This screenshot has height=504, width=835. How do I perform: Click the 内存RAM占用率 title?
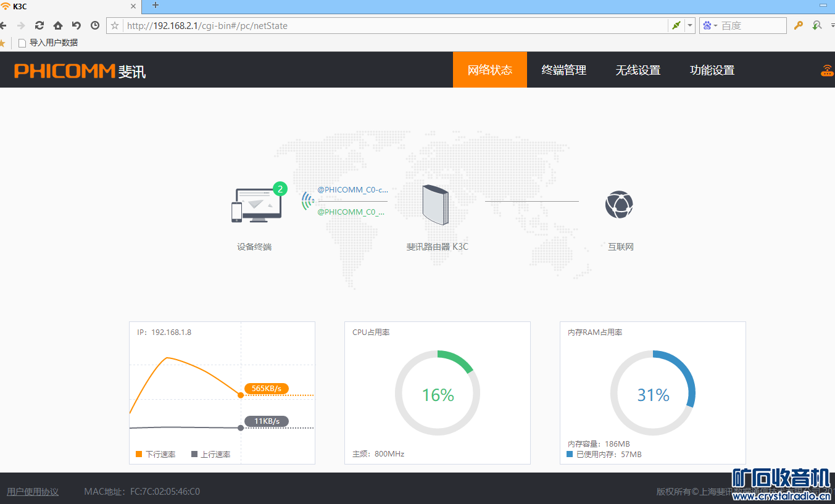[x=595, y=333]
